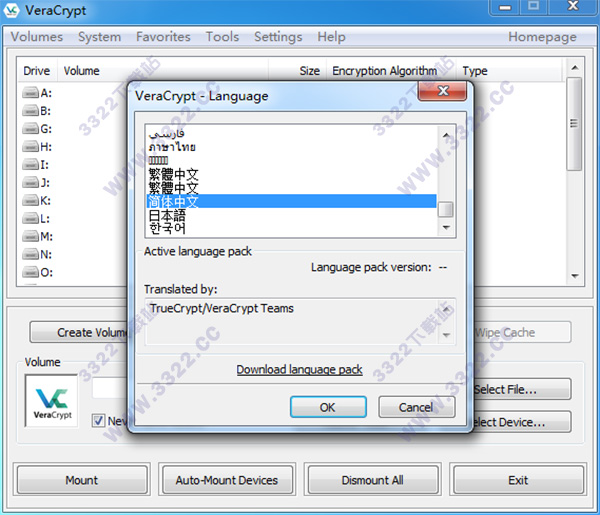Open the Volumes menu
This screenshot has width=600, height=515.
click(36, 37)
